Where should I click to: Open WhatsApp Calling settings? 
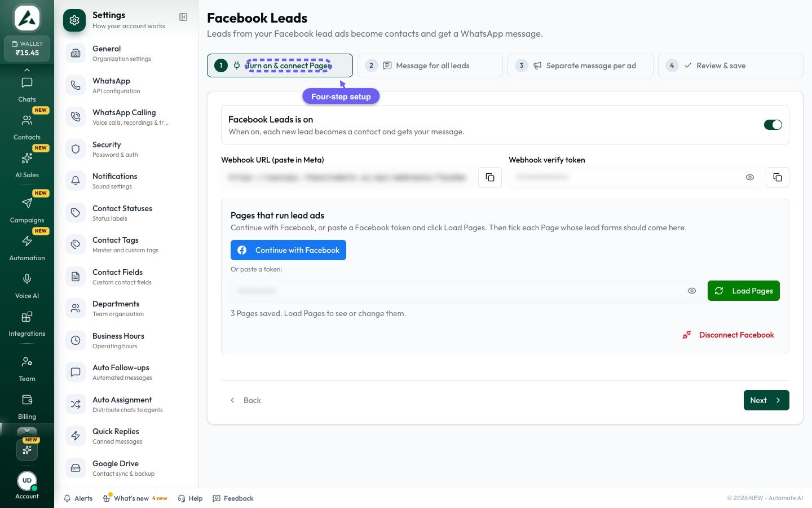pyautogui.click(x=126, y=117)
